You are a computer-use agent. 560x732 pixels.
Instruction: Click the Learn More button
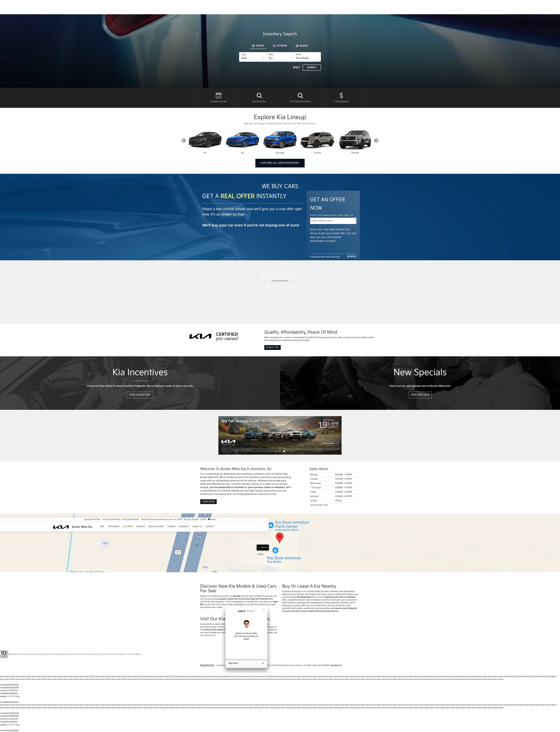pos(208,501)
